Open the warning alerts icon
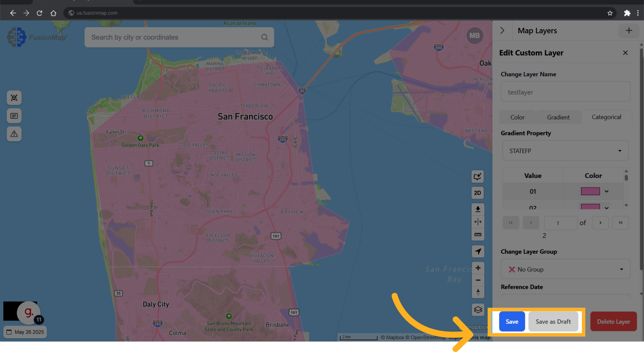This screenshot has height=362, width=644. 14,134
